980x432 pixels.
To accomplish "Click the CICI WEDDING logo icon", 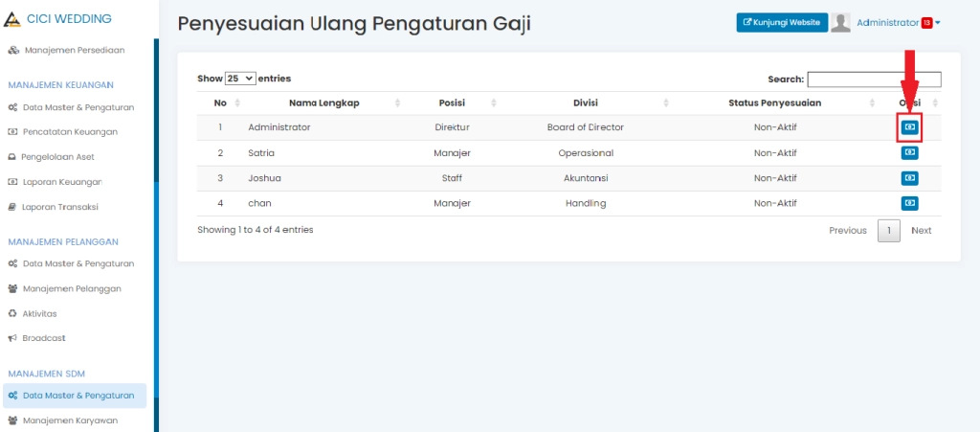I will tap(11, 19).
